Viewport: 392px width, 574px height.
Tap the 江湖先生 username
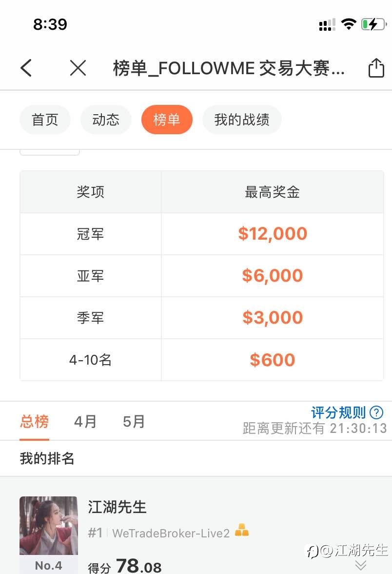tap(117, 507)
